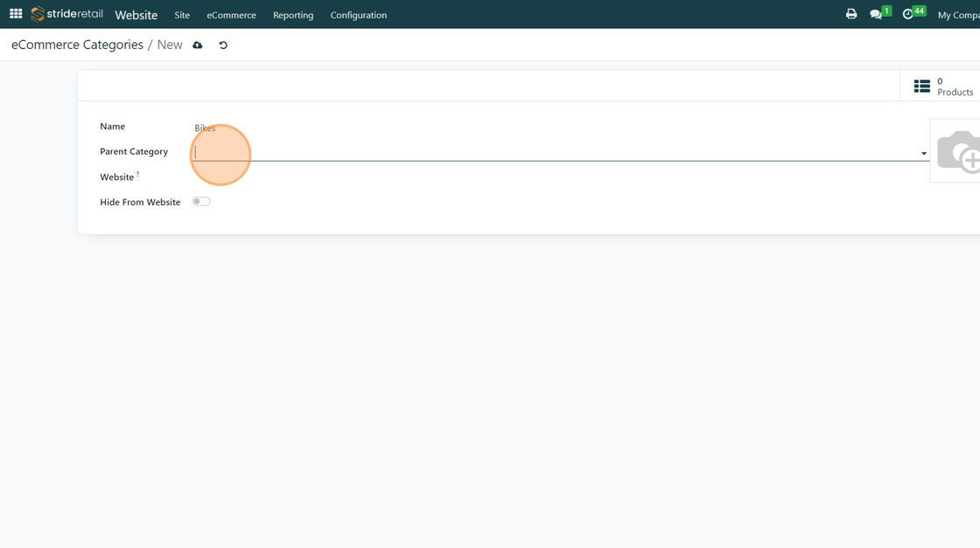Open the eCommerce menu
This screenshot has height=548, width=980.
coord(231,15)
